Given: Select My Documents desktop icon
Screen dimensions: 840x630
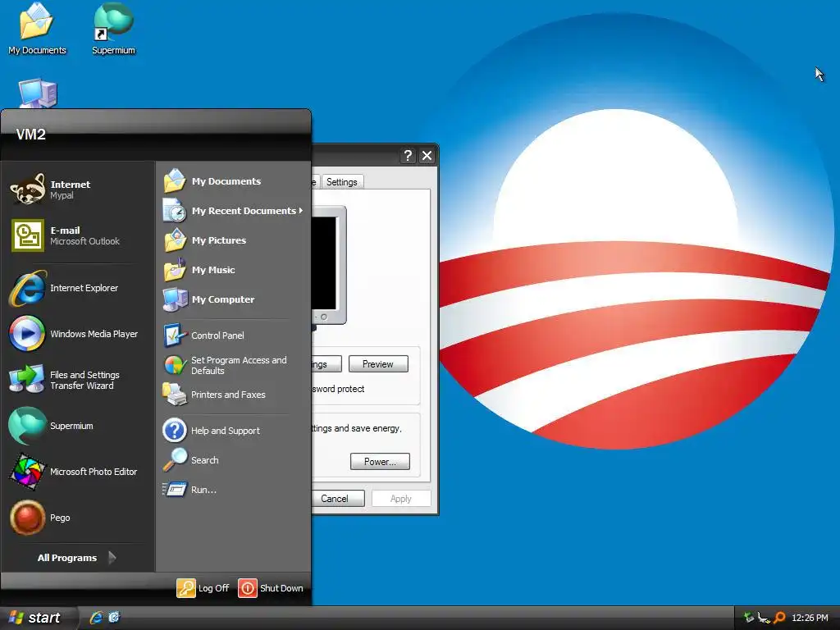Looking at the screenshot, I should [x=37, y=29].
